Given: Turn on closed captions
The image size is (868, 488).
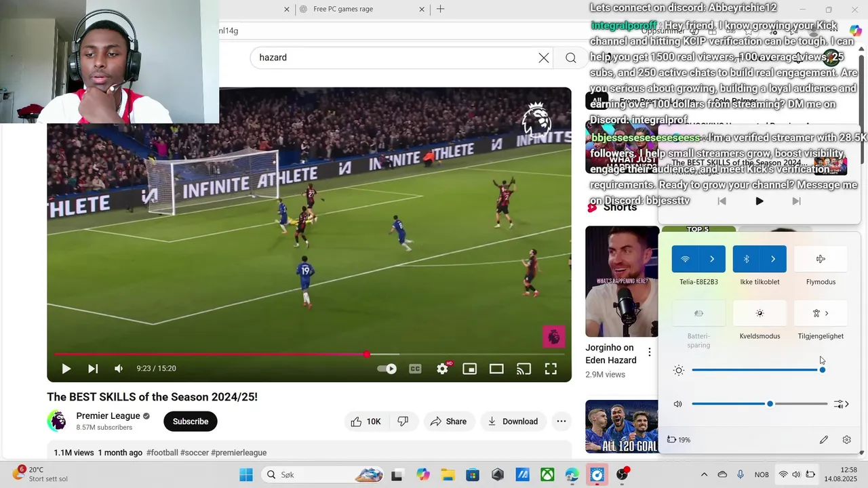Looking at the screenshot, I should (415, 369).
